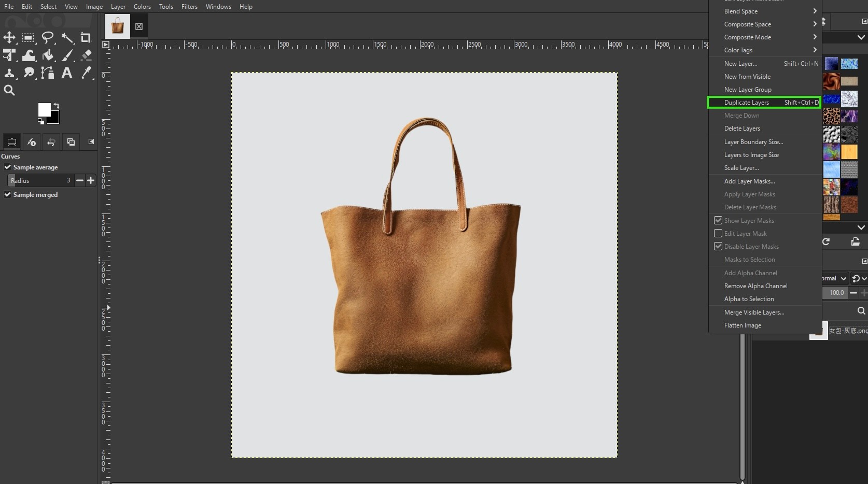This screenshot has height=484, width=868.
Task: Choose Add Layer Masks... entry
Action: click(765, 181)
